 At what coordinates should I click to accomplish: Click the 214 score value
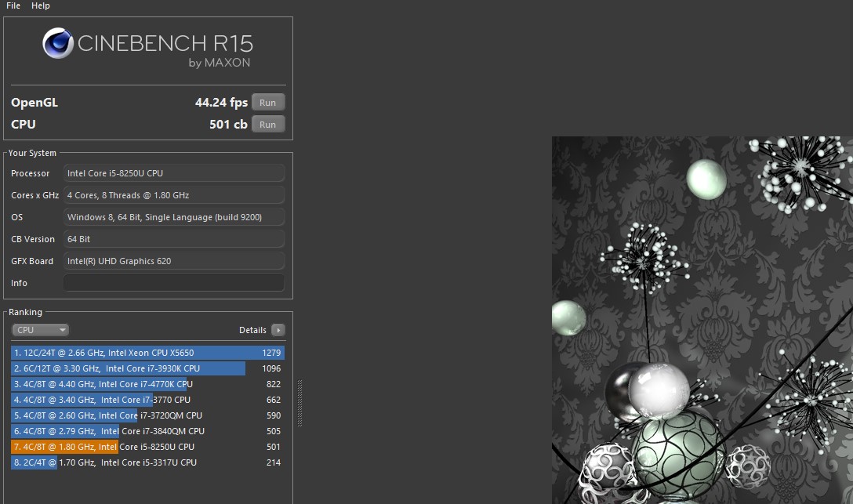(x=273, y=462)
